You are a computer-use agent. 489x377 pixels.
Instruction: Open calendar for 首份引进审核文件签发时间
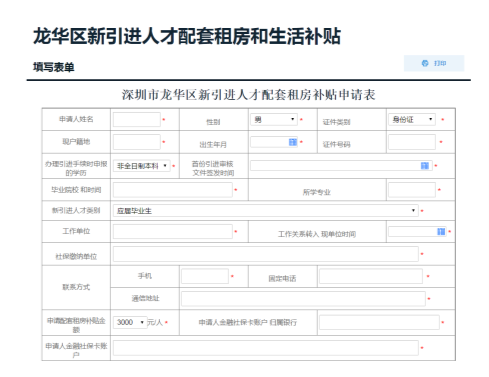(425, 166)
